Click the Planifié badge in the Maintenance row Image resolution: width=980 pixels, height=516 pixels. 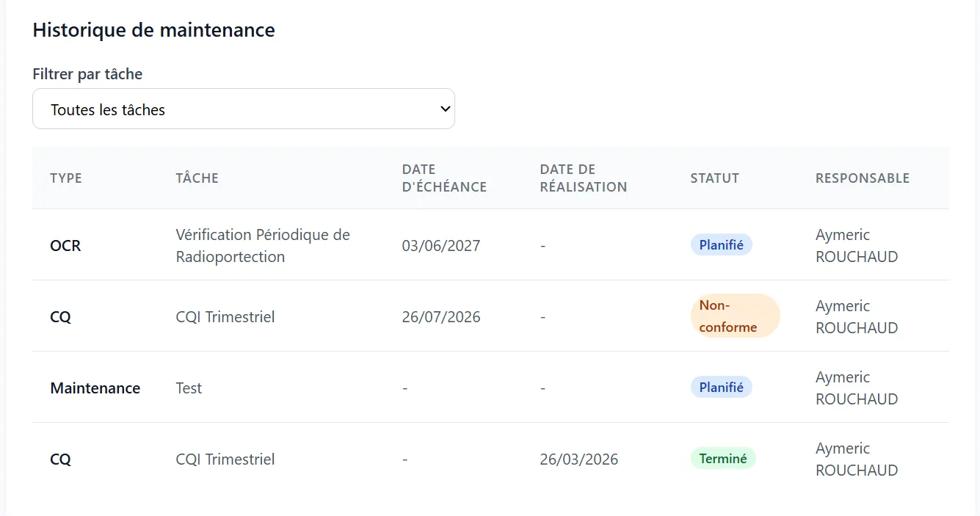(722, 388)
